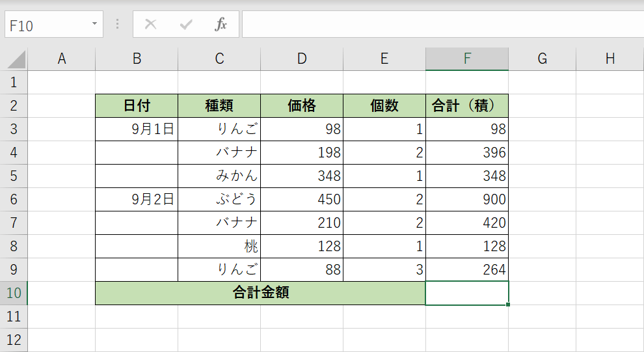The image size is (644, 352).
Task: Click the 日付 header cell
Action: [x=137, y=106]
